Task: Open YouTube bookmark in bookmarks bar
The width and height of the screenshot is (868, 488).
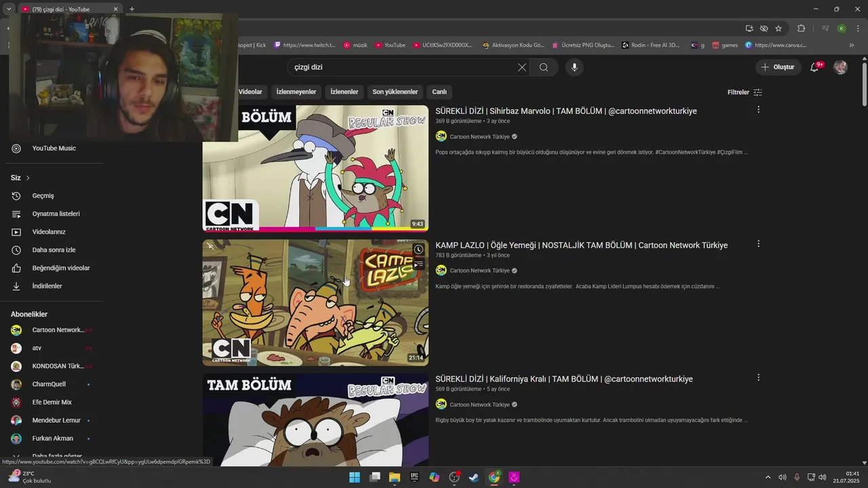Action: tap(390, 45)
